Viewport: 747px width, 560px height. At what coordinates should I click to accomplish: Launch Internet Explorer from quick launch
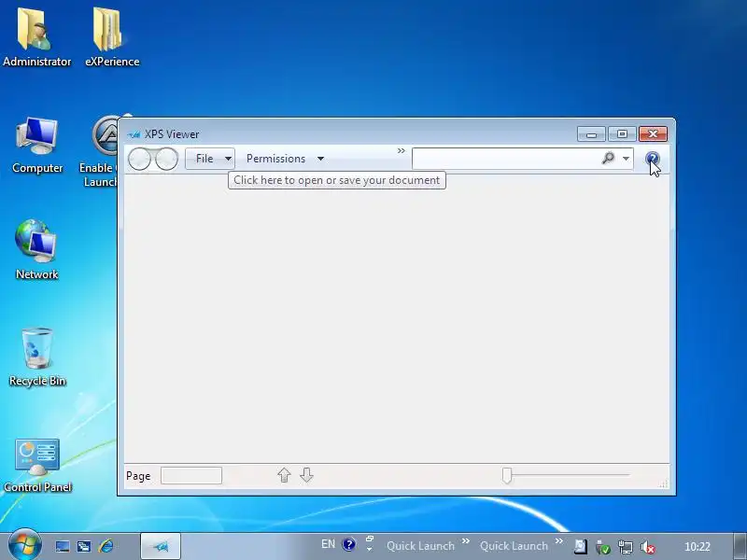tap(106, 546)
